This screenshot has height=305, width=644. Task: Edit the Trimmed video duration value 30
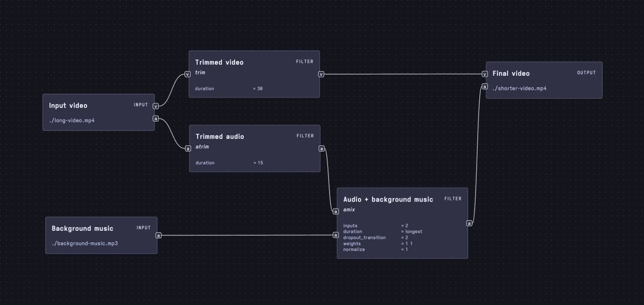point(259,88)
